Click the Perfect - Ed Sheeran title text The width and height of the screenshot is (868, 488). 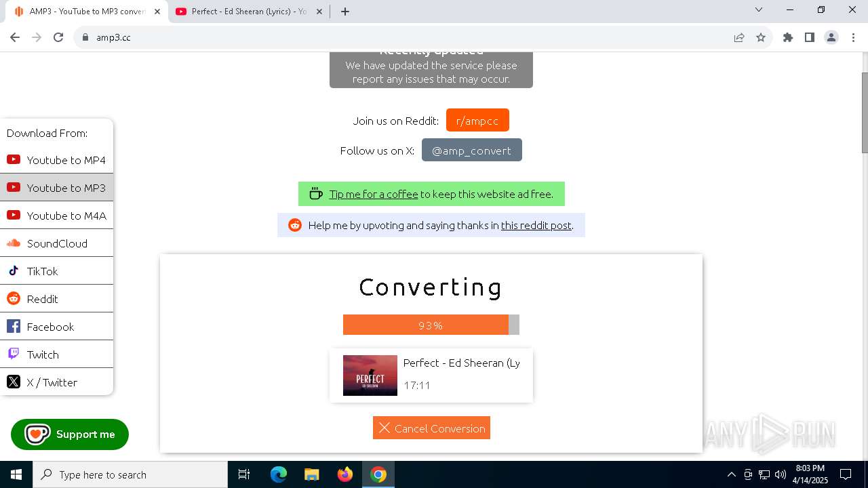(x=462, y=363)
